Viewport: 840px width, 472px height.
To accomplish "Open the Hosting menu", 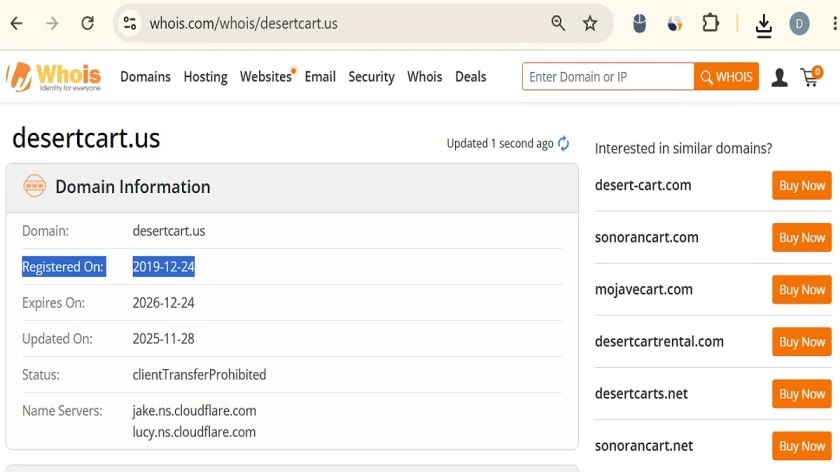I will (205, 77).
